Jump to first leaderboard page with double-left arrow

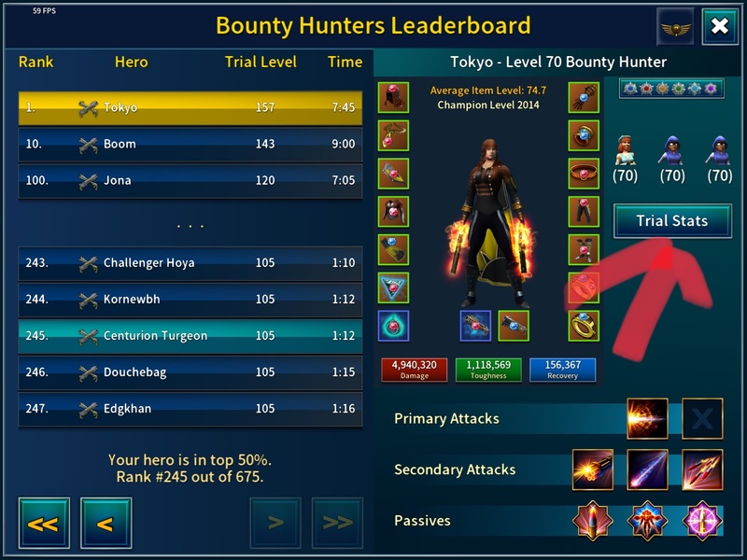(x=44, y=523)
